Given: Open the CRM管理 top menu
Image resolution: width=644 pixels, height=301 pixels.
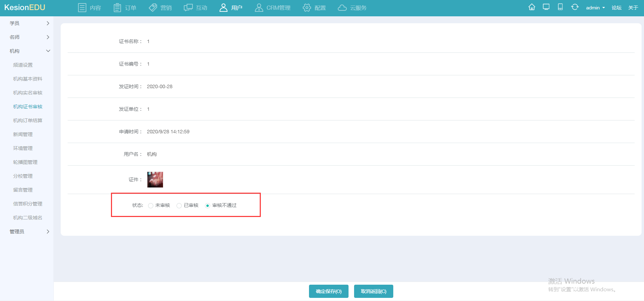Looking at the screenshot, I should (273, 8).
